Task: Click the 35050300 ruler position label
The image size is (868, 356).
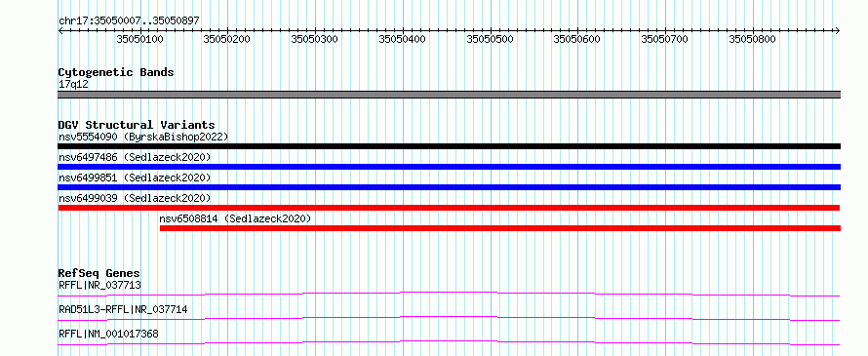Action: pyautogui.click(x=314, y=39)
